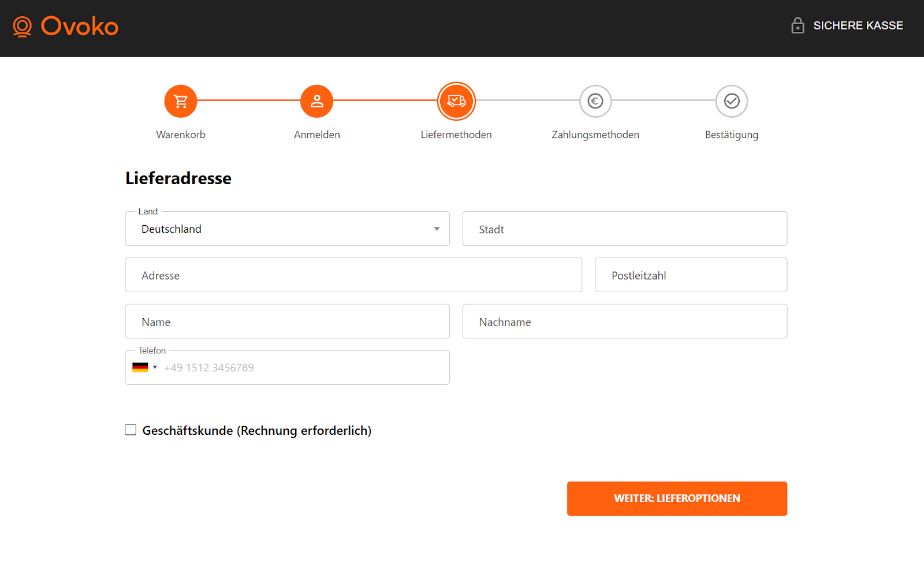Click the Anmelden step label
Image resolution: width=924 pixels, height=574 pixels.
(317, 135)
